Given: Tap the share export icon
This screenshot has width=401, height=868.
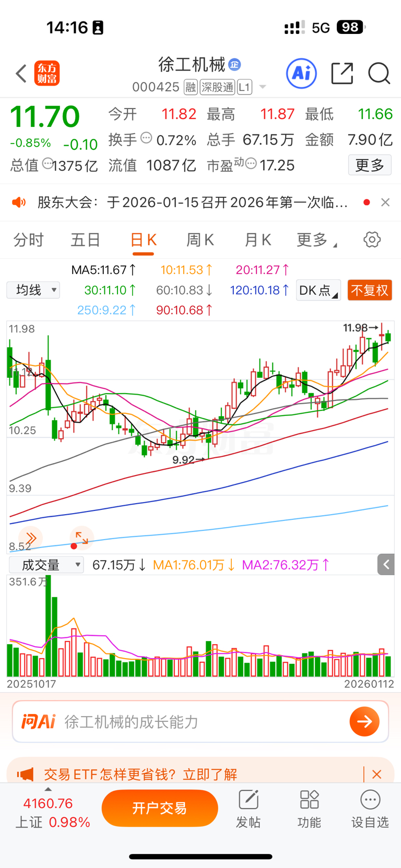Looking at the screenshot, I should click(343, 73).
